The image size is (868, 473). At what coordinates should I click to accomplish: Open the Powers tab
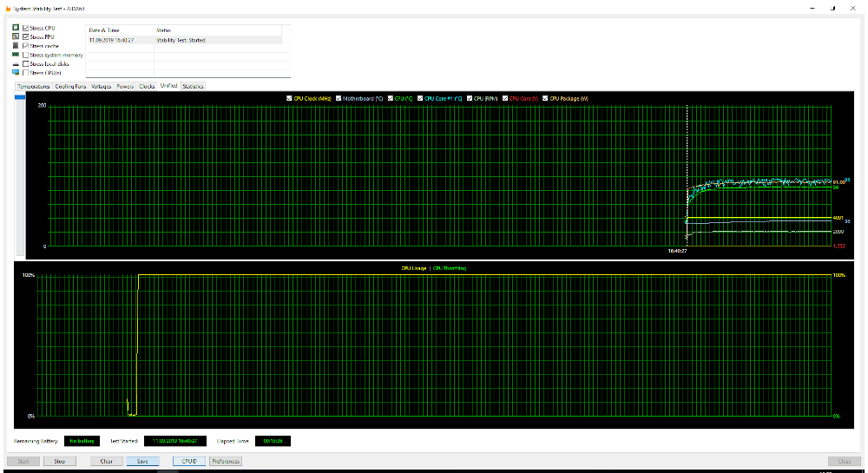coord(125,86)
